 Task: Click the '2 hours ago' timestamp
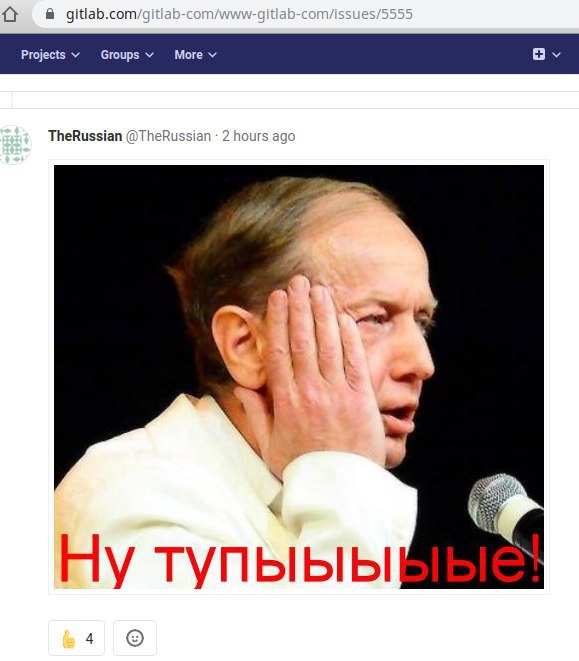259,136
